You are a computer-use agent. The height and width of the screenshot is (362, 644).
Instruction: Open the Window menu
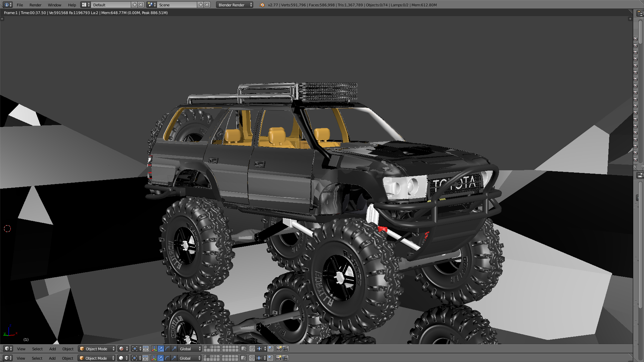tap(54, 5)
